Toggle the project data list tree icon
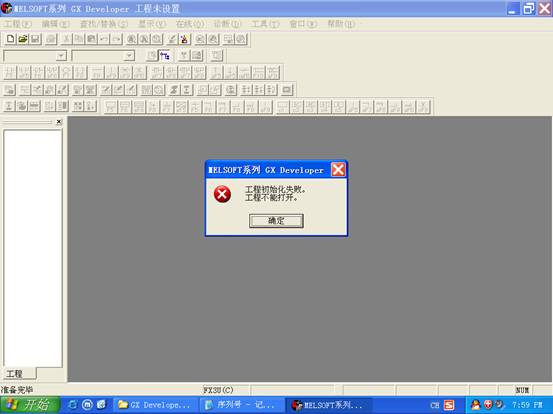The width and height of the screenshot is (553, 414). pos(164,55)
